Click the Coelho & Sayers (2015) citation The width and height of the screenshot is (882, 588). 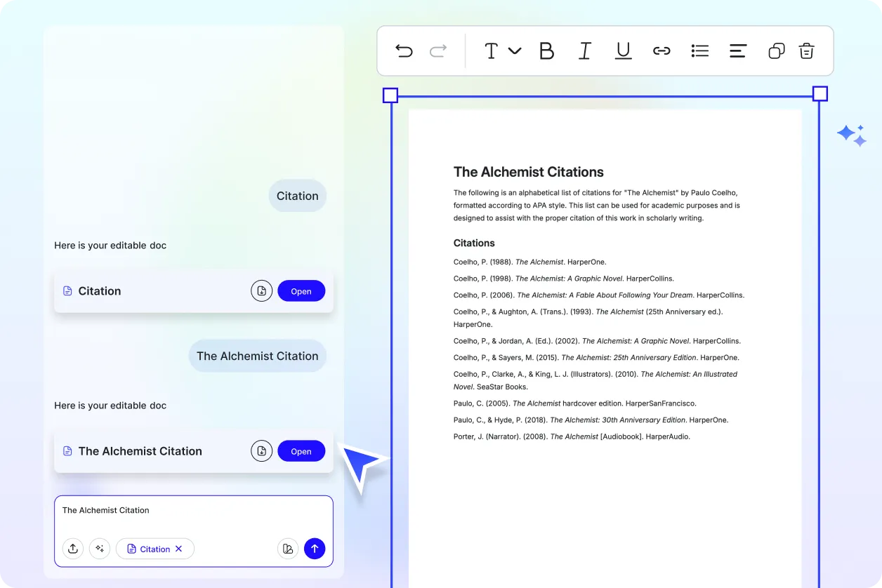596,358
